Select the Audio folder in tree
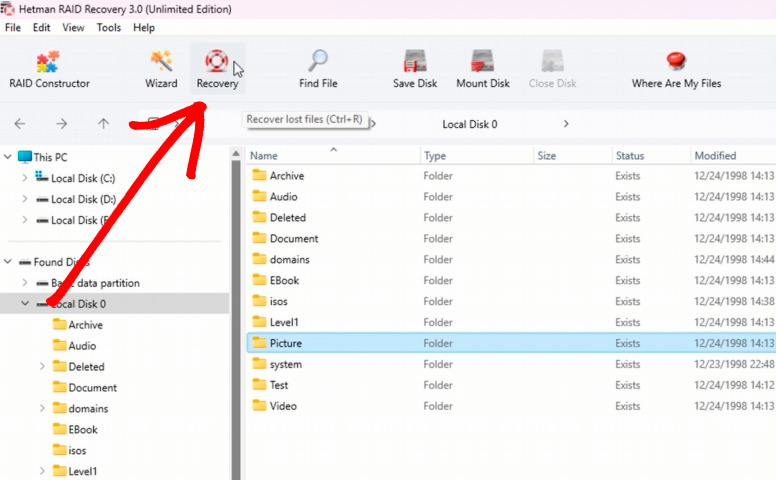Screen dimensions: 776x480 click(82, 346)
